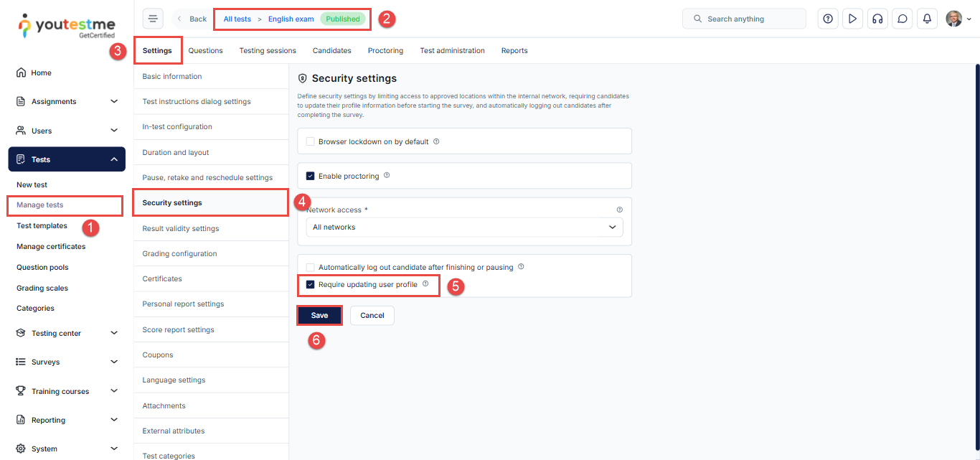
Task: Click the All tests breadcrumb link
Action: tap(237, 19)
